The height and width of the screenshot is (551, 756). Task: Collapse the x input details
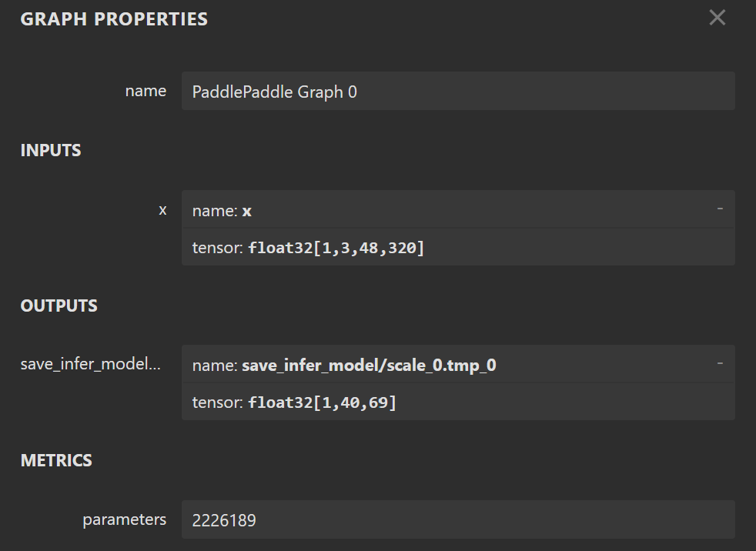pyautogui.click(x=720, y=209)
